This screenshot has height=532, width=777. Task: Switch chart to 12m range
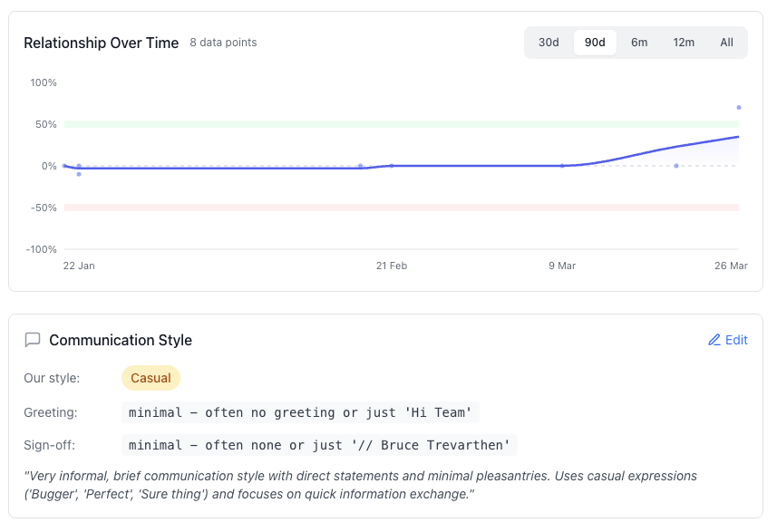click(x=684, y=43)
